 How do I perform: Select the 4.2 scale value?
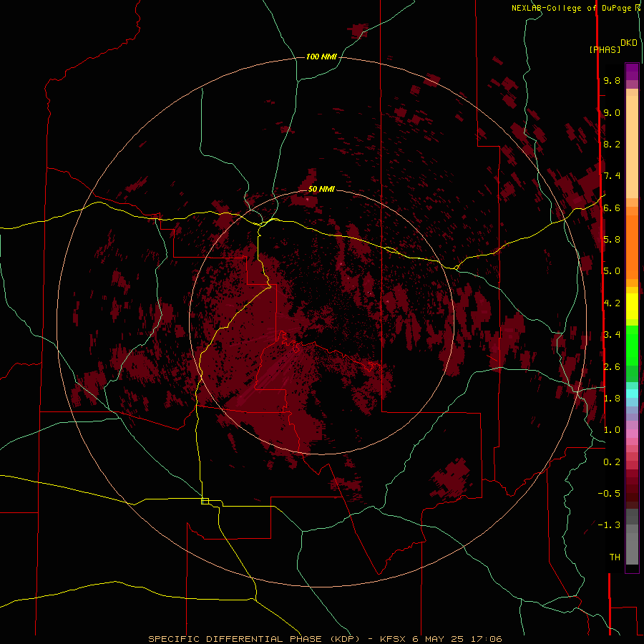click(x=612, y=303)
